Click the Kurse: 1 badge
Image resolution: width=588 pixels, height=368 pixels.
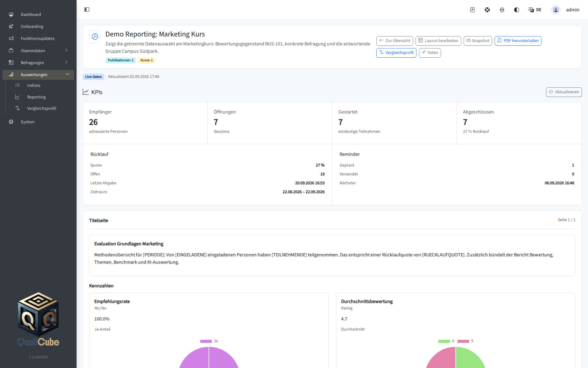[x=147, y=60]
